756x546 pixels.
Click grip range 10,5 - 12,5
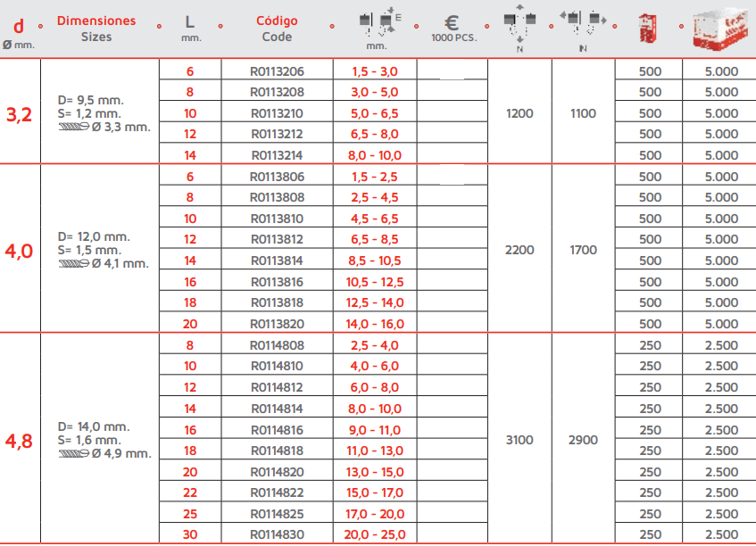(x=375, y=281)
